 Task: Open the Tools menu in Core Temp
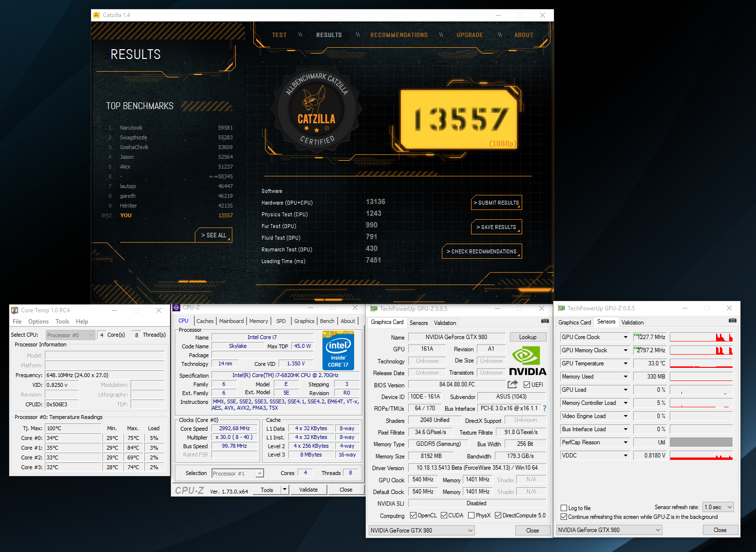coord(62,322)
